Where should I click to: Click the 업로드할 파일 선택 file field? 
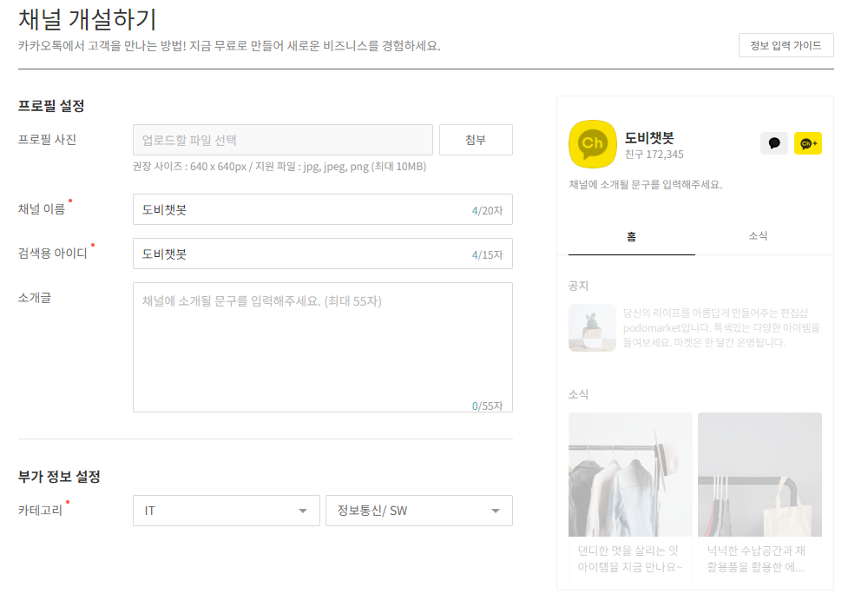[283, 140]
